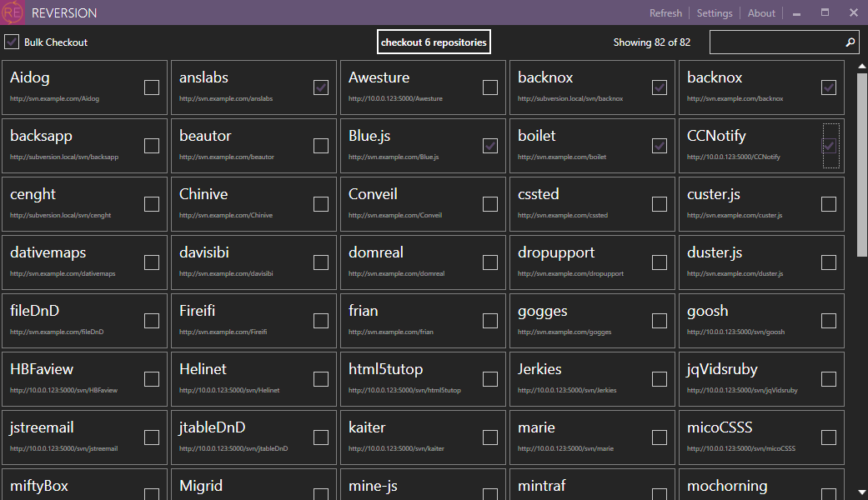
Task: Mark gogges for bulk checkout
Action: [x=660, y=321]
